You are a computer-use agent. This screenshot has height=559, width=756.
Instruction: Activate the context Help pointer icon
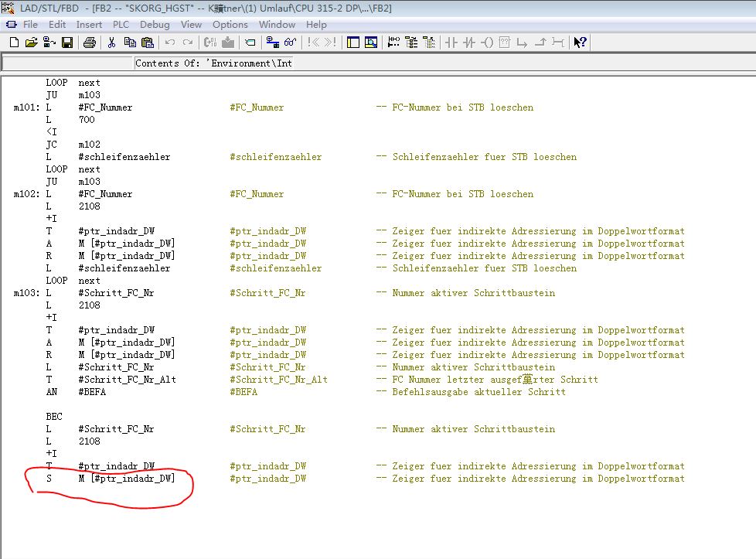pos(580,43)
